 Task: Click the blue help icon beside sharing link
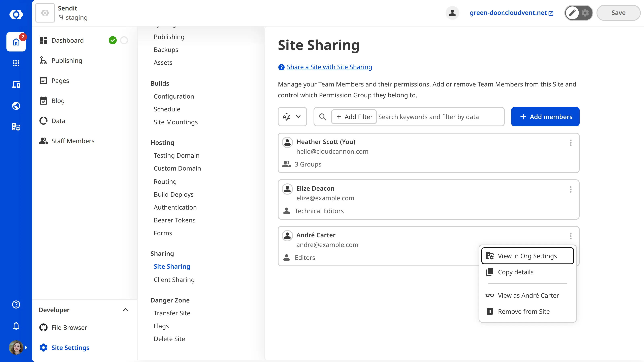281,67
